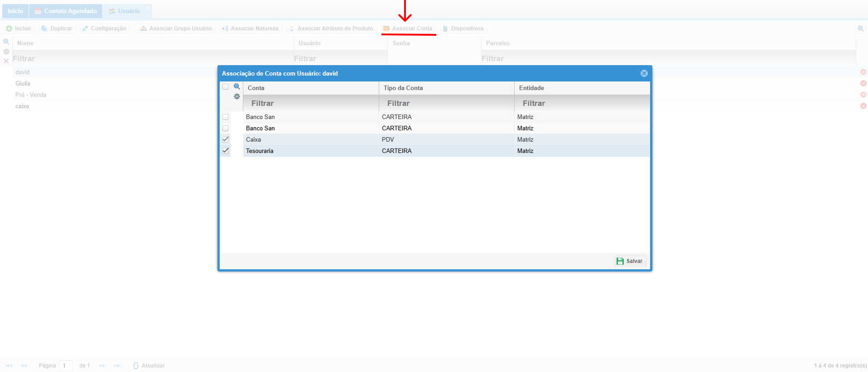The width and height of the screenshot is (868, 372).
Task: Click delete icon for user david row
Action: click(863, 72)
